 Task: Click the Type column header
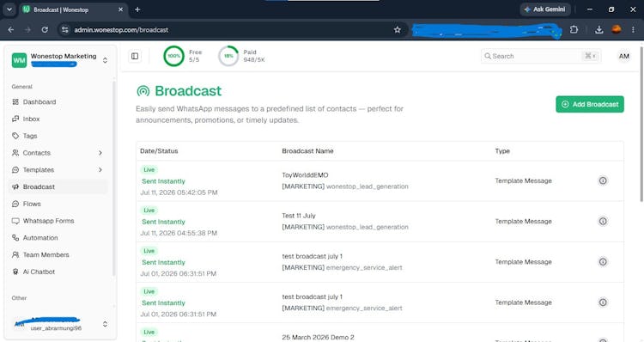502,151
